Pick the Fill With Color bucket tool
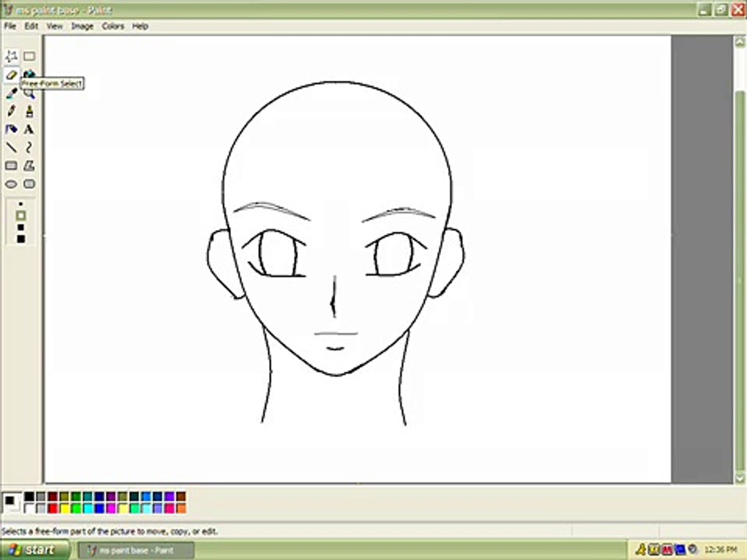The width and height of the screenshot is (747, 560). pos(29,74)
